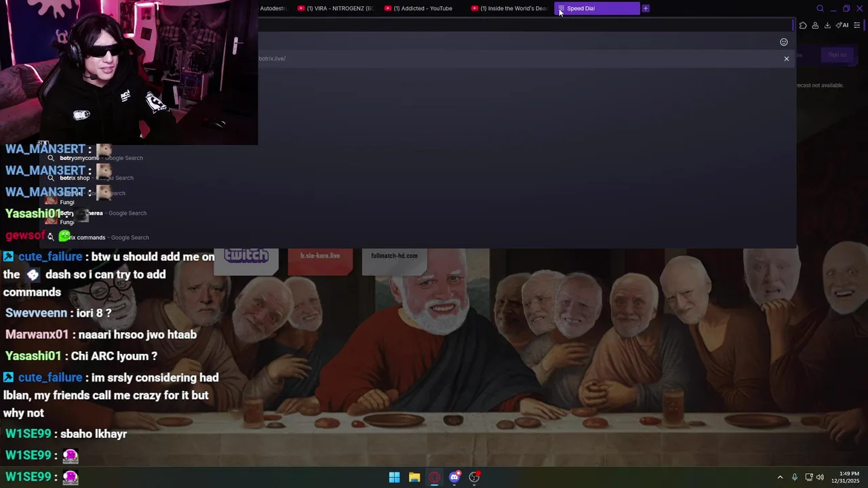Viewport: 868px width, 488px height.
Task: Open the VIRA - NITROGENZ YouTube tab
Action: point(336,8)
